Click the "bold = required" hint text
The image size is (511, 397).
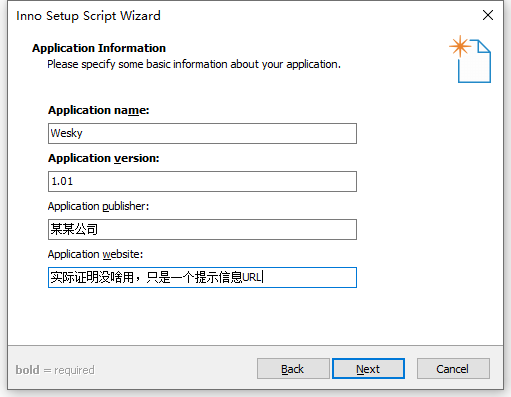[x=55, y=370]
